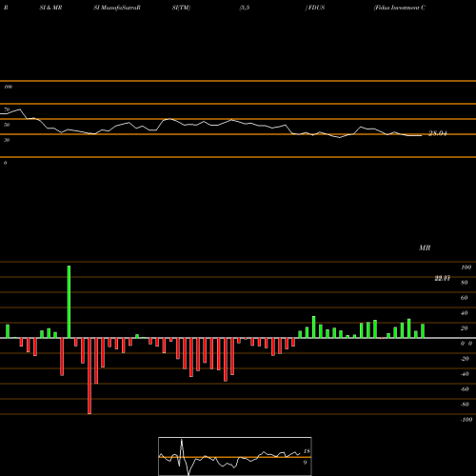The width and height of the screenshot is (476, 476).
Task: Click the '9' label in the mini chart
Action: 305,463
